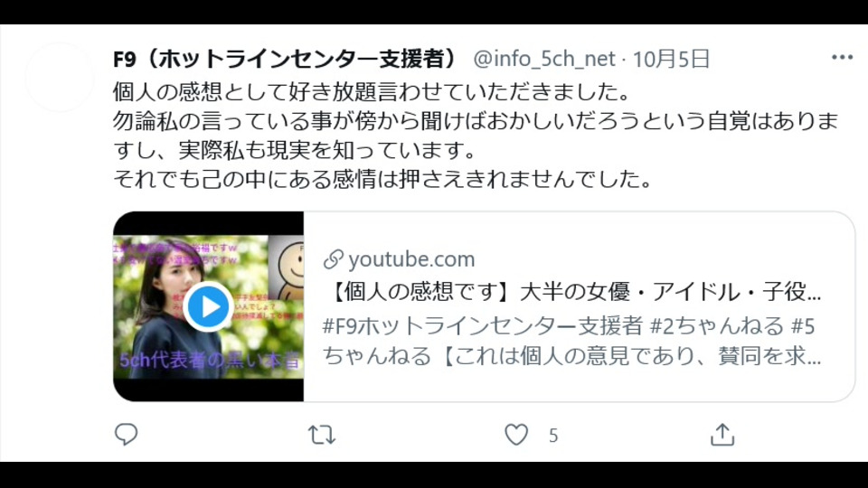Image resolution: width=868 pixels, height=488 pixels.
Task: Like the tweet with the heart icon
Action: pyautogui.click(x=516, y=435)
